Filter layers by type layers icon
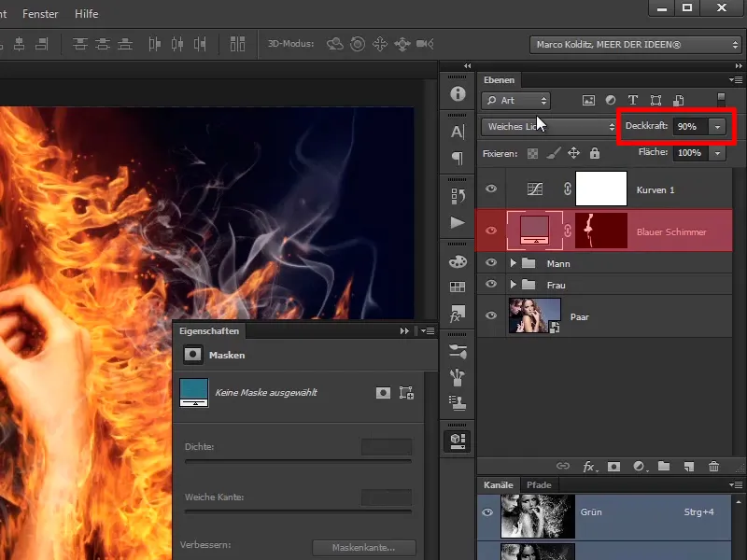This screenshot has height=560, width=747. point(633,100)
